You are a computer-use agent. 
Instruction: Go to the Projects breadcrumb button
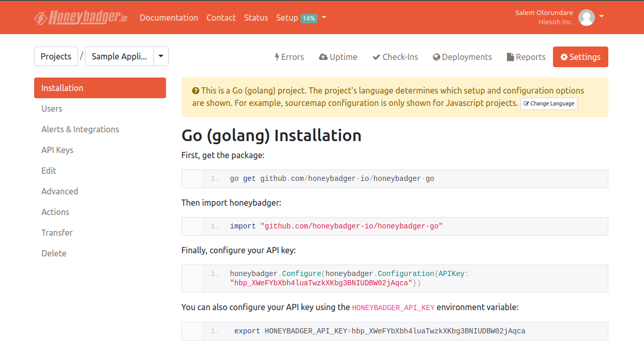[x=56, y=56]
